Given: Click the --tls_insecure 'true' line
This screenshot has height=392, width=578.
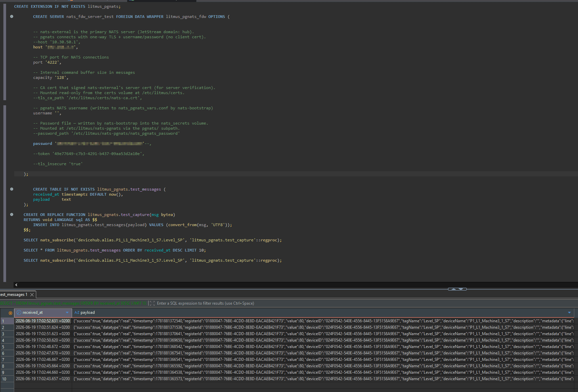Looking at the screenshot, I should coord(58,164).
